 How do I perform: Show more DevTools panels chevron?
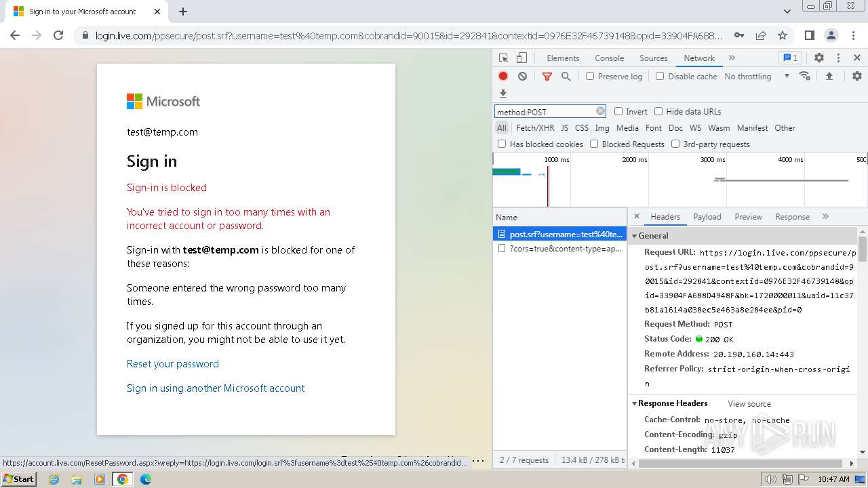tap(732, 58)
